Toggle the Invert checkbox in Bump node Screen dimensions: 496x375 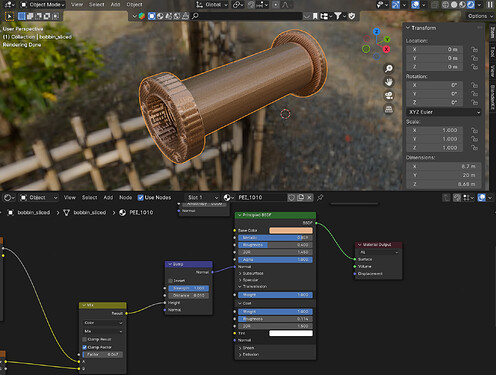pos(170,281)
